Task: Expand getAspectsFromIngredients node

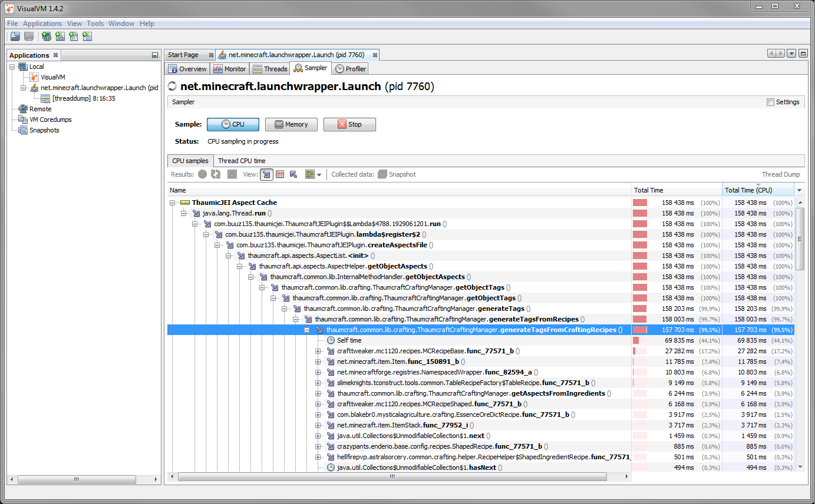Action: 318,393
